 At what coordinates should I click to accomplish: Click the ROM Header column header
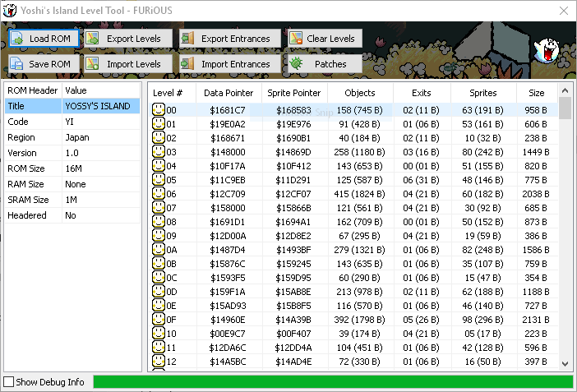click(x=33, y=90)
